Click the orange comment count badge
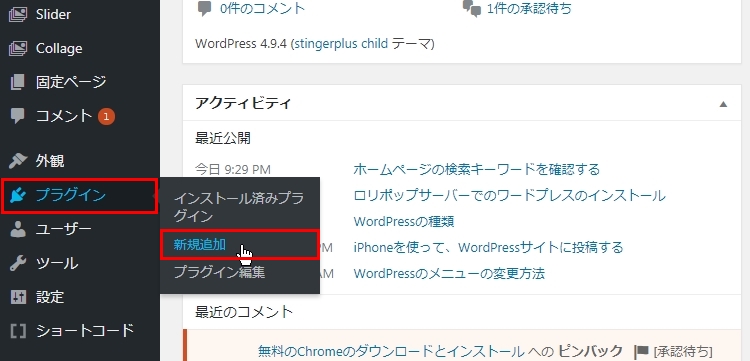Viewport: 750px width, 361px height. (107, 116)
